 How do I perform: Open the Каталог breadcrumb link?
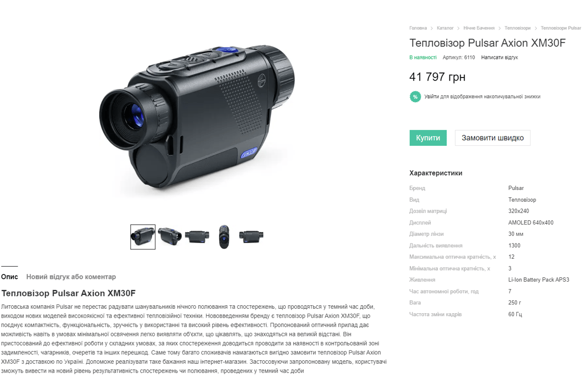445,28
